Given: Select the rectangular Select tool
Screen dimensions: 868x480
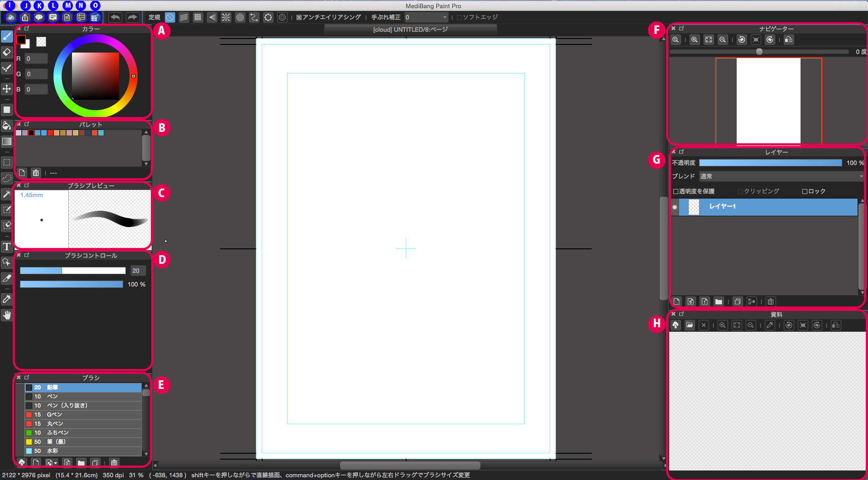Looking at the screenshot, I should pos(7,162).
